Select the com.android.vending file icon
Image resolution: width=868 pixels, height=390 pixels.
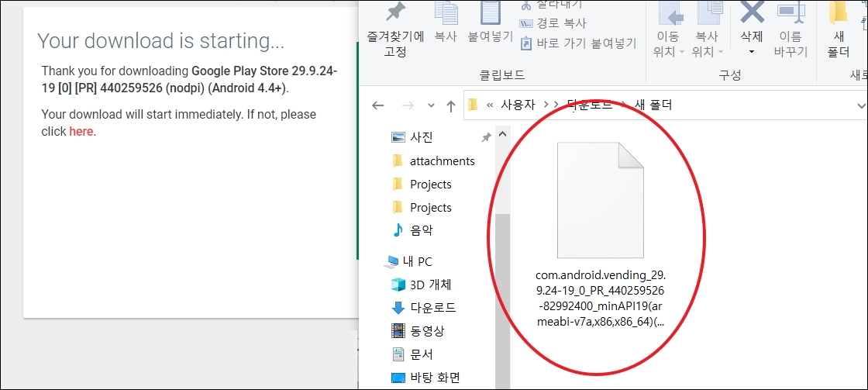tap(600, 200)
